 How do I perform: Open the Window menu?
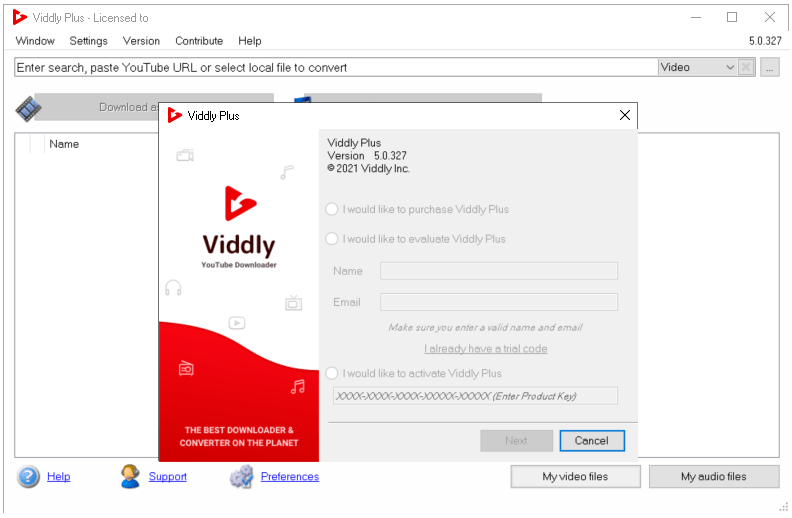(35, 41)
